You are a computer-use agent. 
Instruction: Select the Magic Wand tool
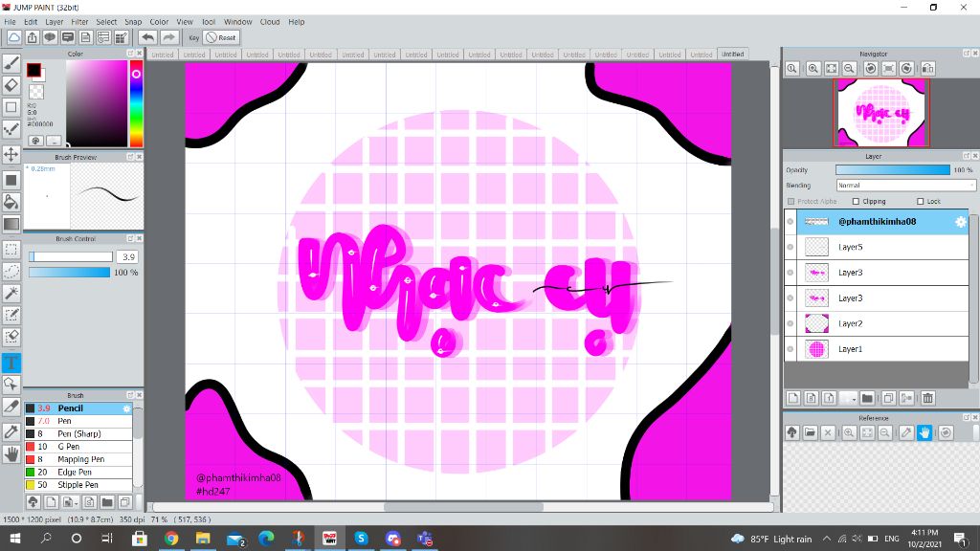11,293
